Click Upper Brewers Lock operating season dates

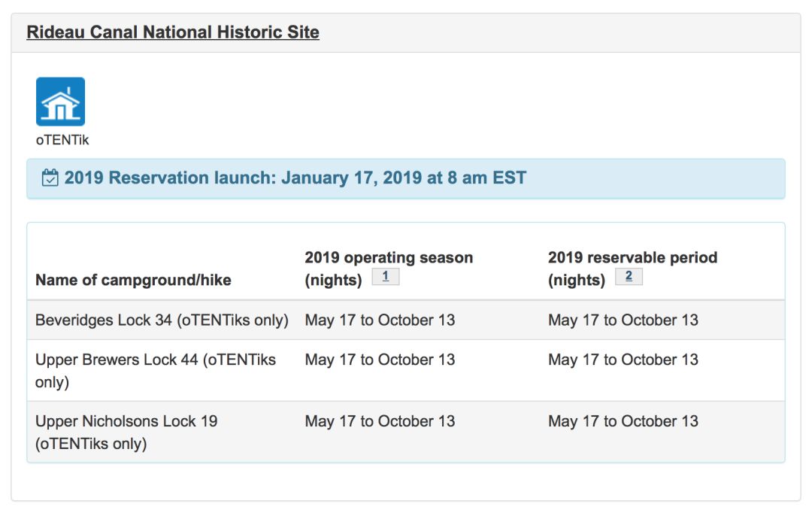[380, 360]
